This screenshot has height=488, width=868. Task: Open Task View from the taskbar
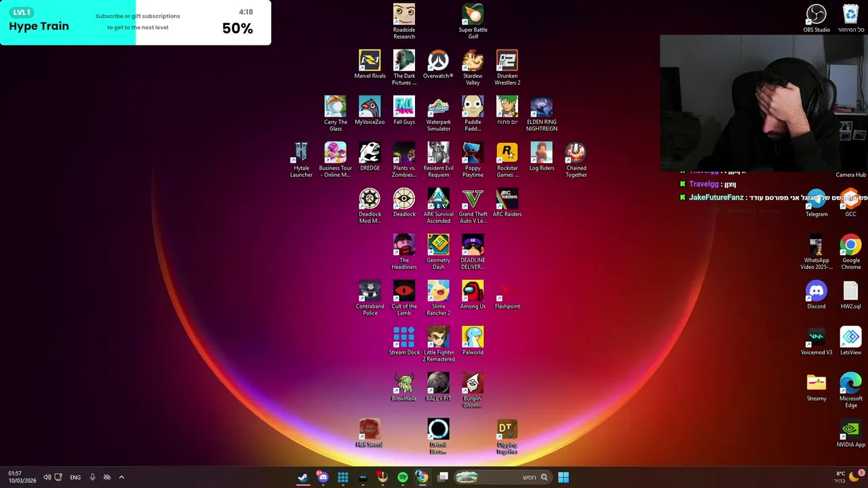[x=443, y=477]
